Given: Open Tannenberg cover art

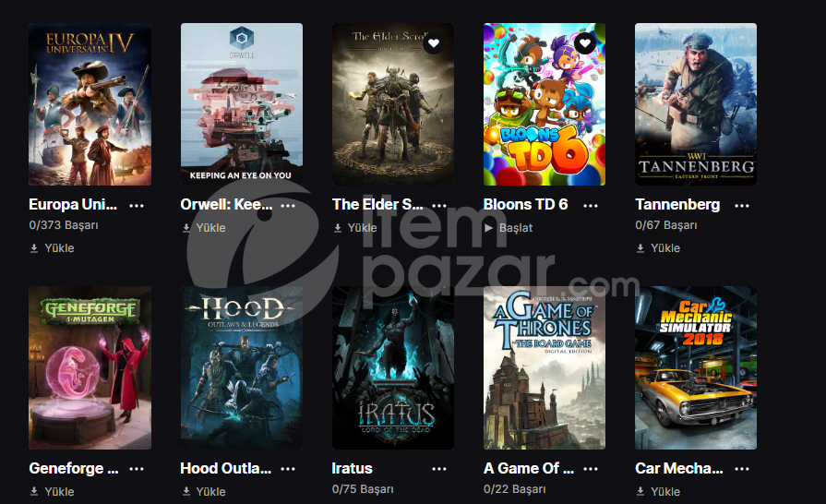Looking at the screenshot, I should 696,104.
